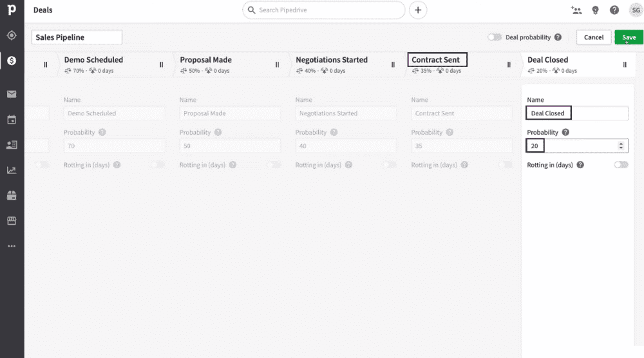This screenshot has height=358, width=644.
Task: Click the Contract Sent stage drag handle
Action: 509,64
